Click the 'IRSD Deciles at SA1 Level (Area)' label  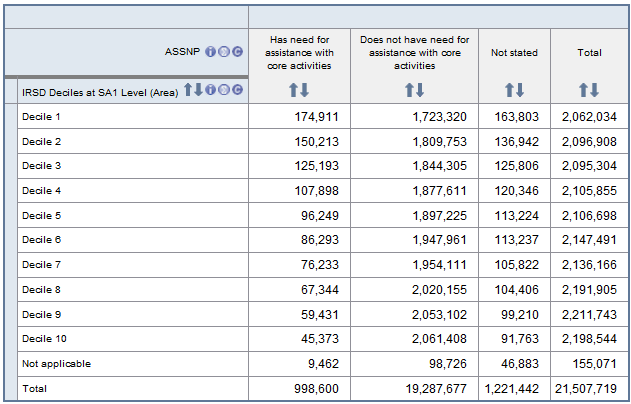[x=100, y=92]
